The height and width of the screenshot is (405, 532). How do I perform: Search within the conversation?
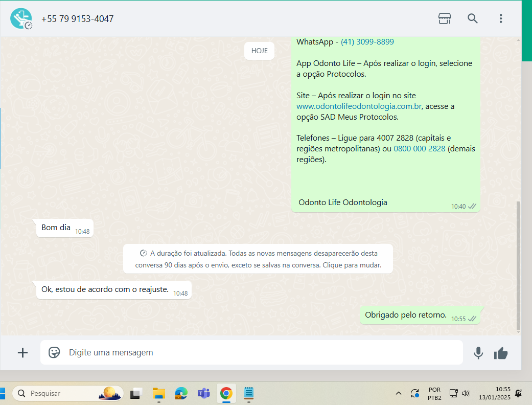473,18
